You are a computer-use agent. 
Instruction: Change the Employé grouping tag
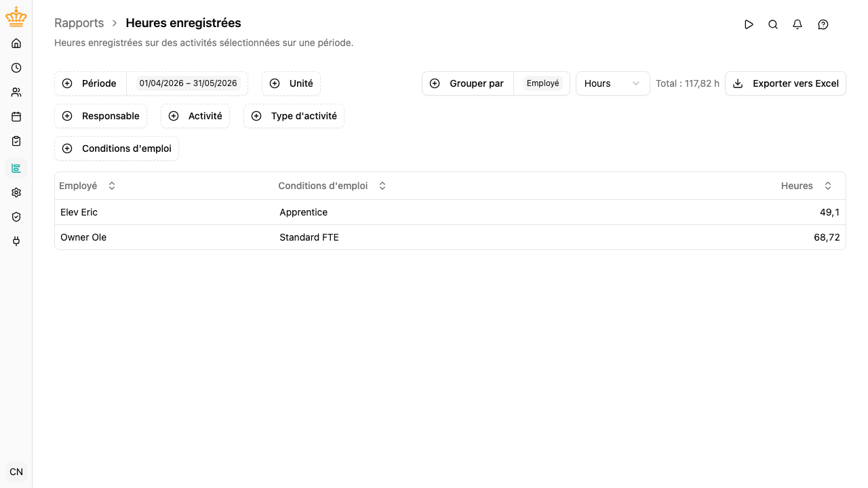pyautogui.click(x=543, y=83)
